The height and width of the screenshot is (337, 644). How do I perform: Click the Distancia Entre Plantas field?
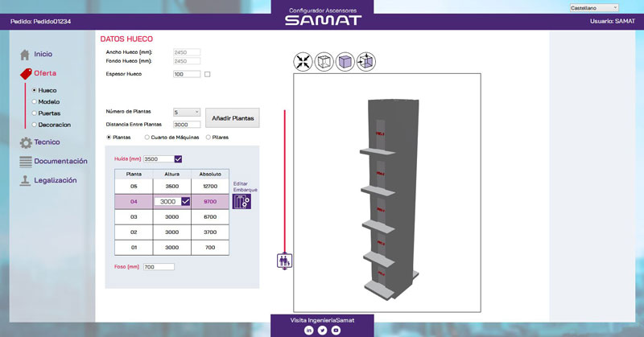tap(187, 125)
